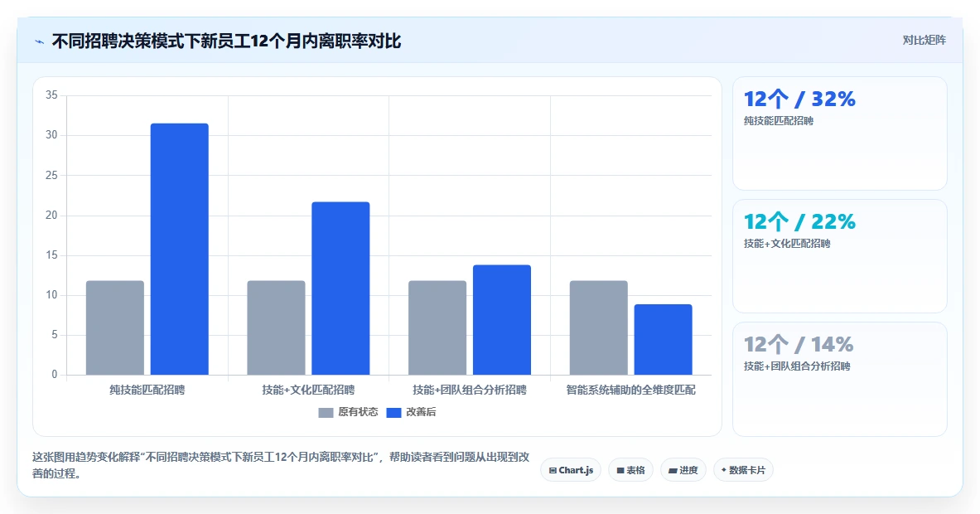Click the y-axis value 20
Image resolution: width=980 pixels, height=514 pixels.
click(x=51, y=215)
